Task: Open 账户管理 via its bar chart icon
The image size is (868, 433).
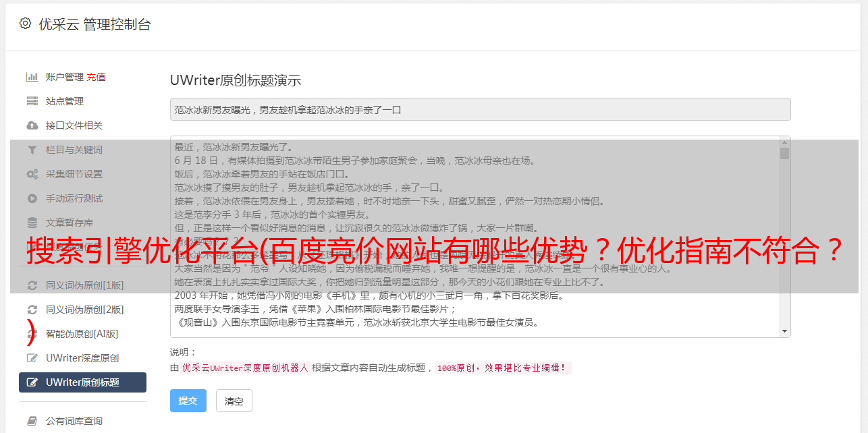Action: coord(32,77)
